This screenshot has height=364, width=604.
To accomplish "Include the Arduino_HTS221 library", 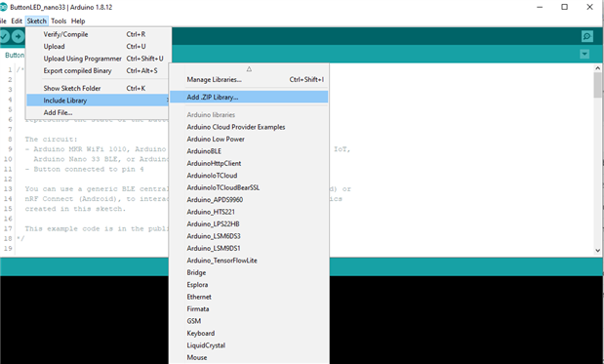I will click(x=249, y=212).
